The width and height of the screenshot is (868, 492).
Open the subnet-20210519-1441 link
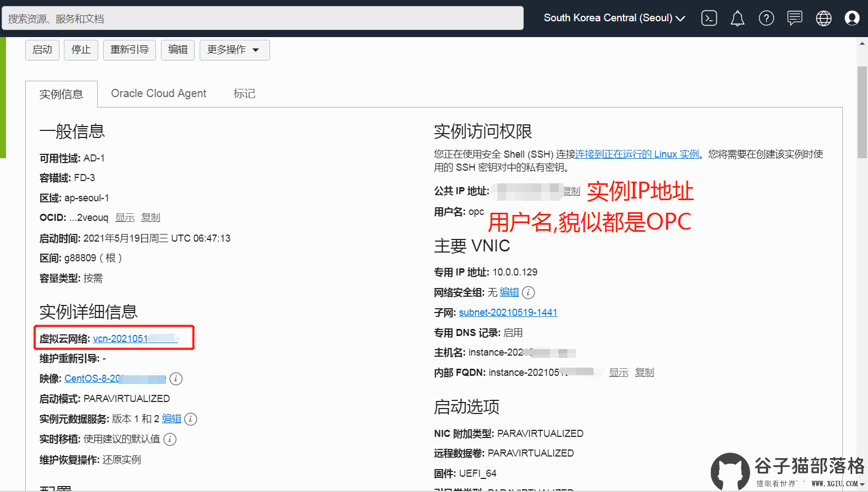tap(508, 313)
